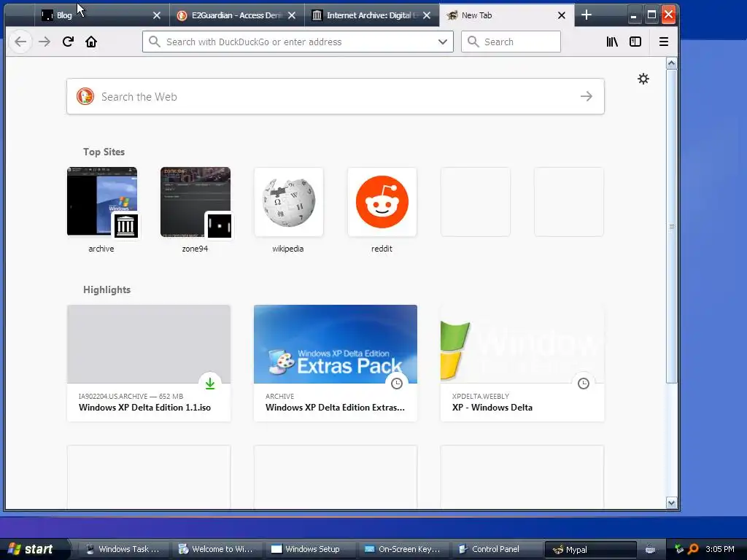
Task: Click the page scrollbar down arrow
Action: (671, 503)
